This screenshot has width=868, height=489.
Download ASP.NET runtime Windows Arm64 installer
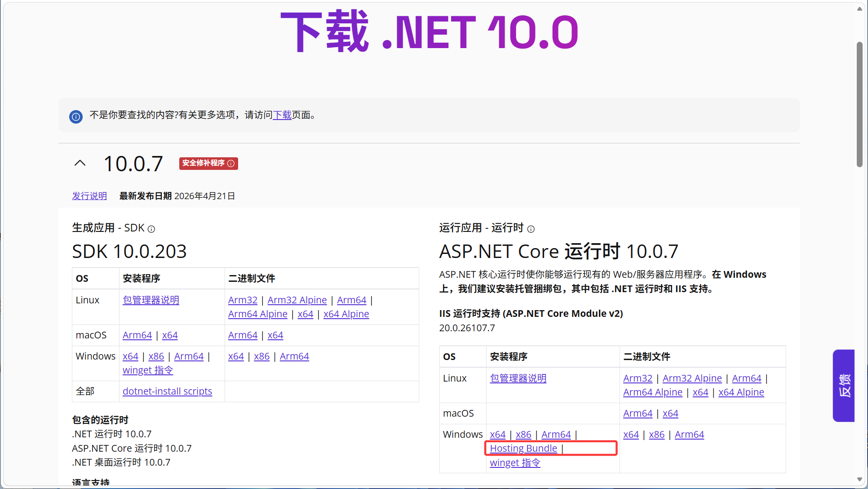[556, 434]
